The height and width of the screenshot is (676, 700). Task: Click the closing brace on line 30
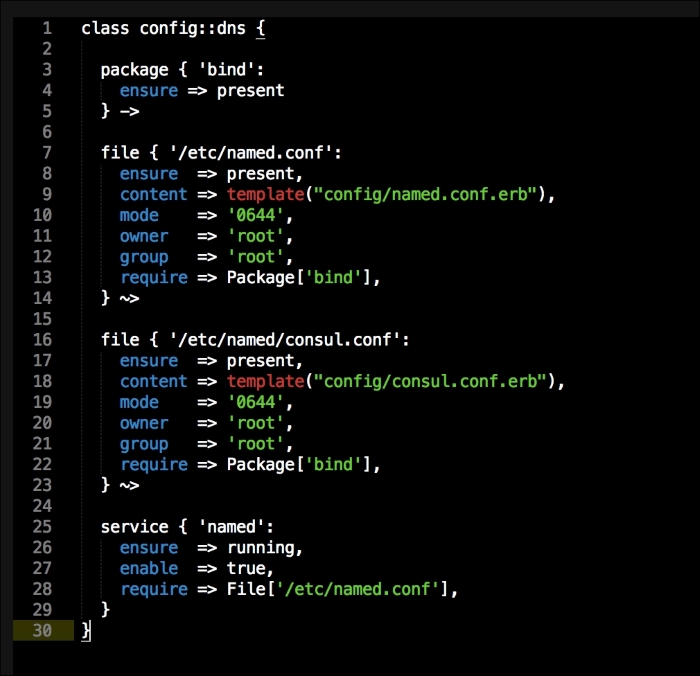[x=86, y=630]
